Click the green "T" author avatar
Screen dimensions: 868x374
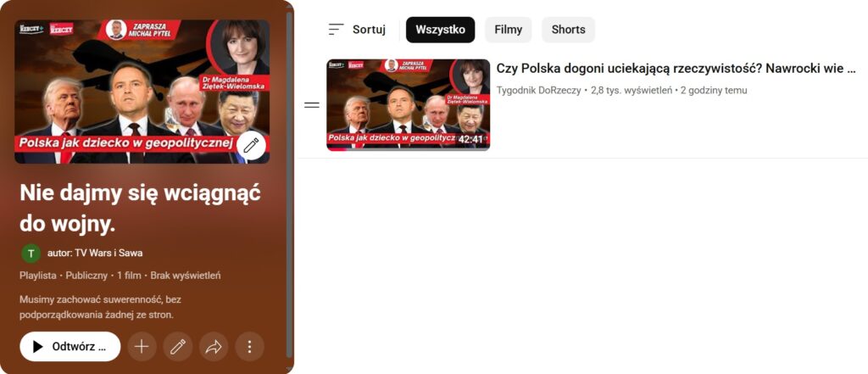point(31,253)
